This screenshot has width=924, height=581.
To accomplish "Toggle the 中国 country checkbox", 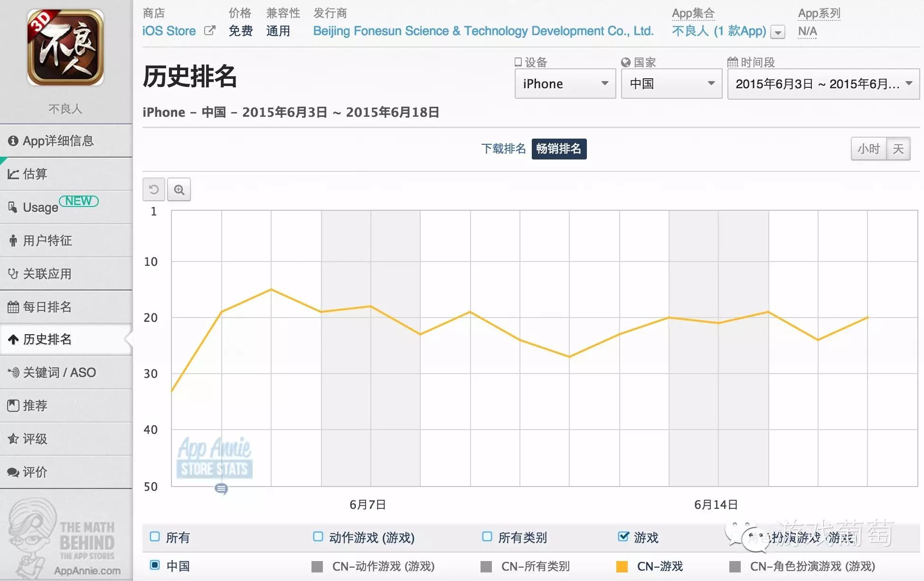I will click(155, 565).
